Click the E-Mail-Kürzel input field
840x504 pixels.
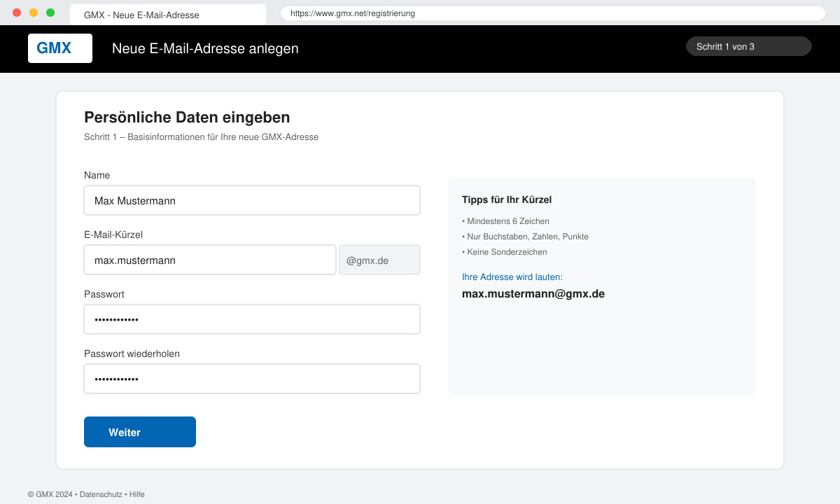point(210,260)
